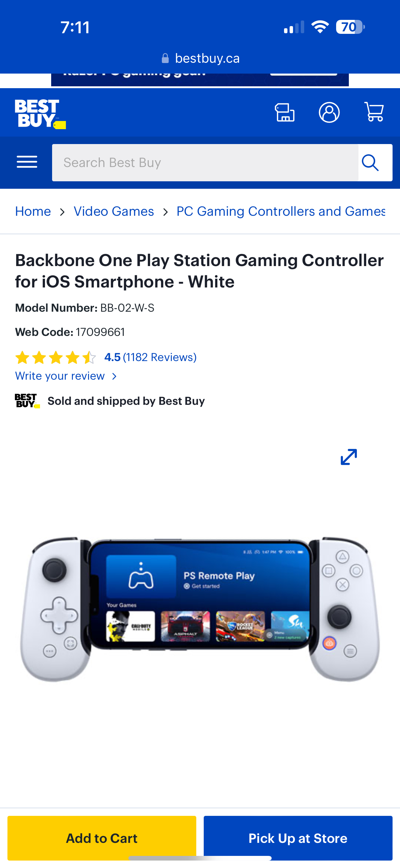The height and width of the screenshot is (868, 400).
Task: Open the Best Buy logo homepage
Action: click(40, 114)
